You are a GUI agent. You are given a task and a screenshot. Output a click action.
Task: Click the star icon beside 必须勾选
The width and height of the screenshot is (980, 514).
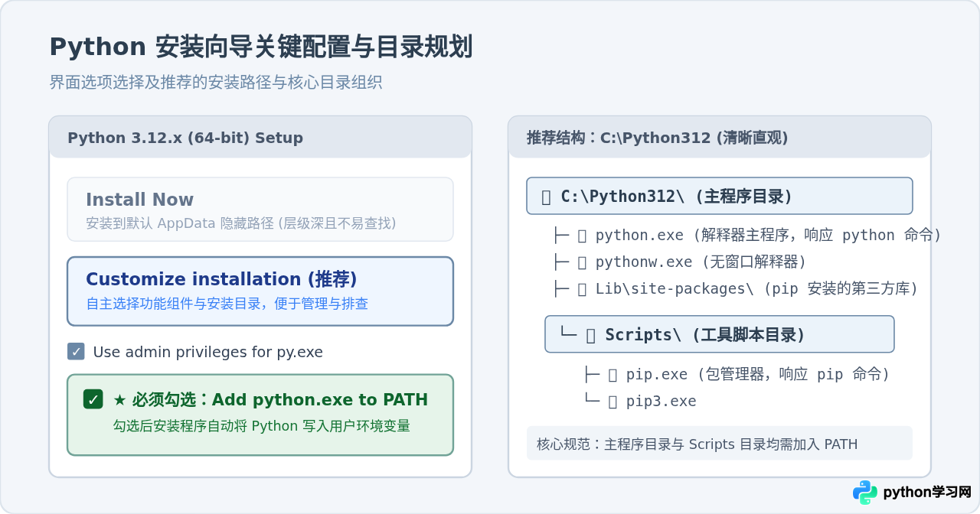119,400
